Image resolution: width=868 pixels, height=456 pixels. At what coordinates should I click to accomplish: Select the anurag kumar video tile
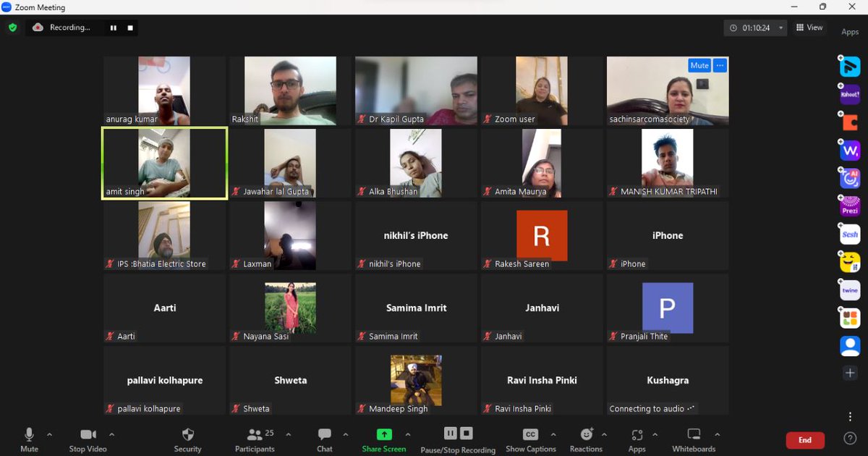164,90
